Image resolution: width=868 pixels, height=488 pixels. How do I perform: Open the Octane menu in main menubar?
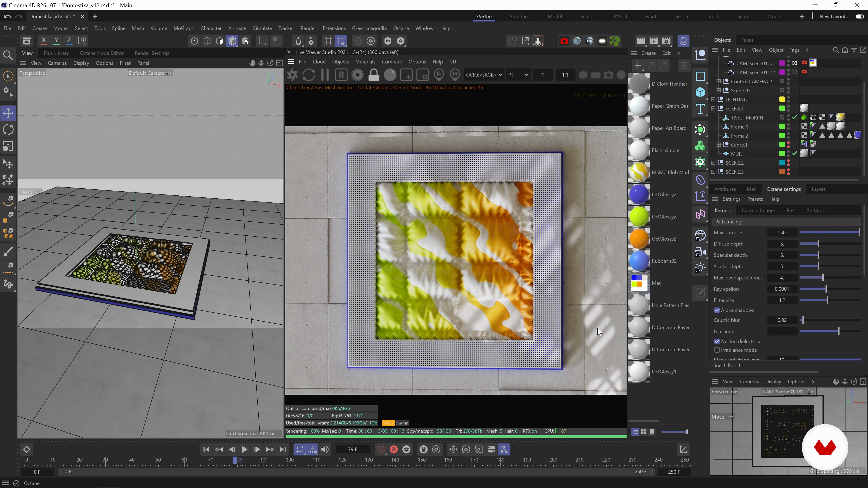pos(401,28)
